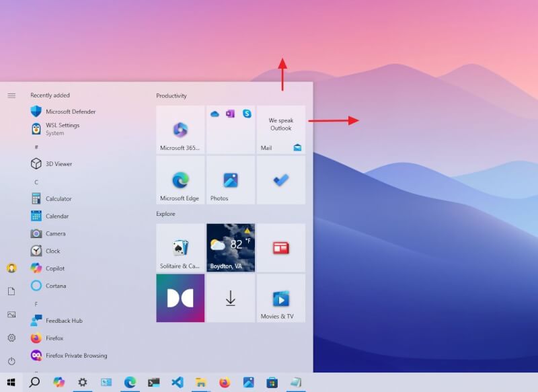Click the letter F section header
Image resolution: width=538 pixels, height=392 pixels.
coord(36,304)
